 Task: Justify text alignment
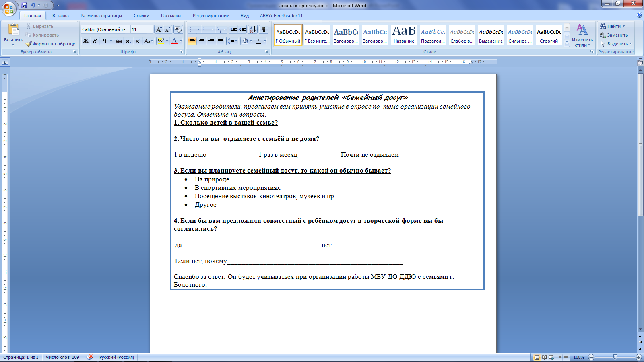[x=221, y=41]
